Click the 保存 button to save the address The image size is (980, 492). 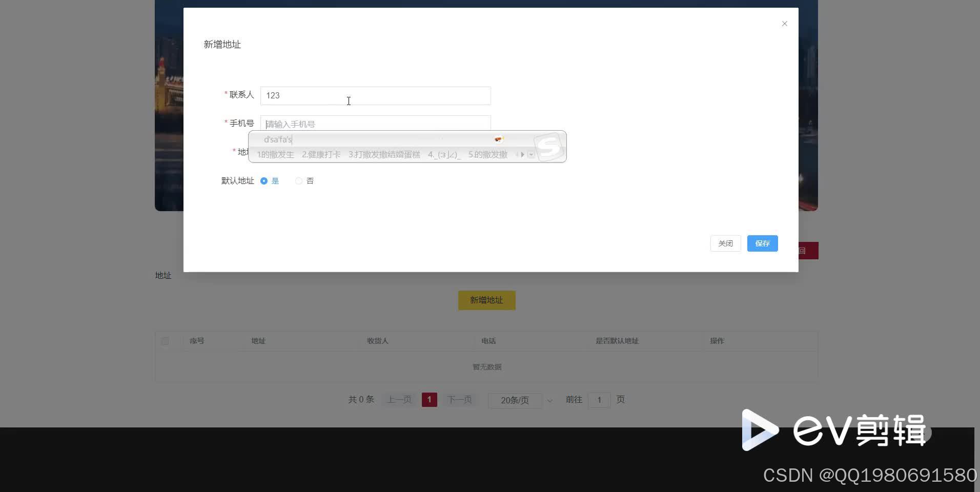click(762, 243)
